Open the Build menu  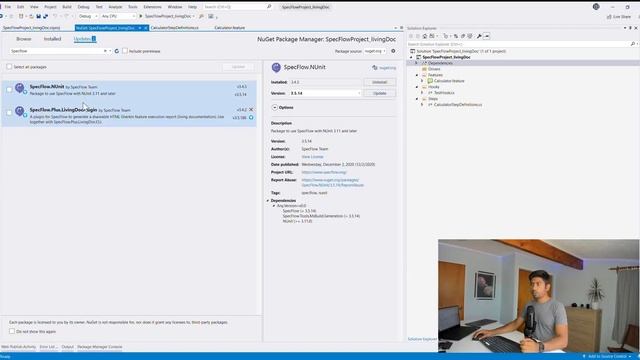click(x=67, y=7)
